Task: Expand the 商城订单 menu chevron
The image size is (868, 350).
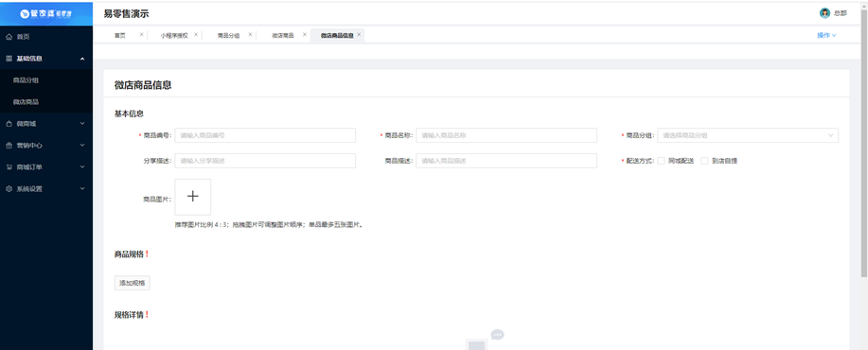Action: pos(82,167)
